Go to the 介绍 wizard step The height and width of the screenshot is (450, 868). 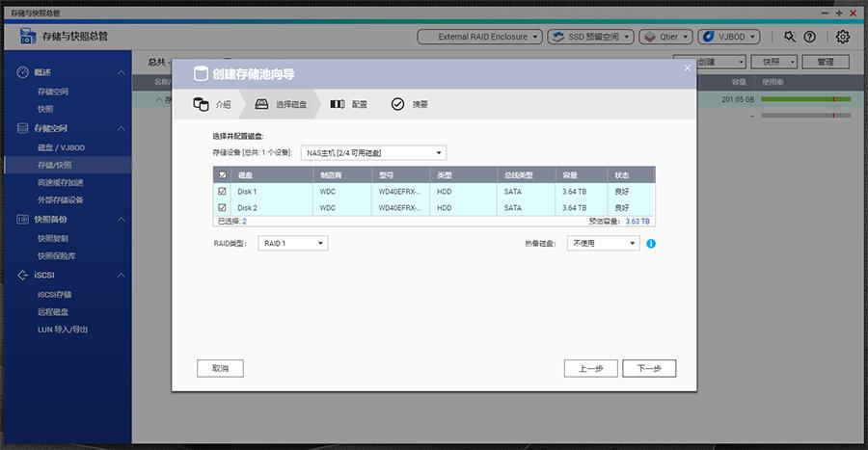tap(211, 104)
